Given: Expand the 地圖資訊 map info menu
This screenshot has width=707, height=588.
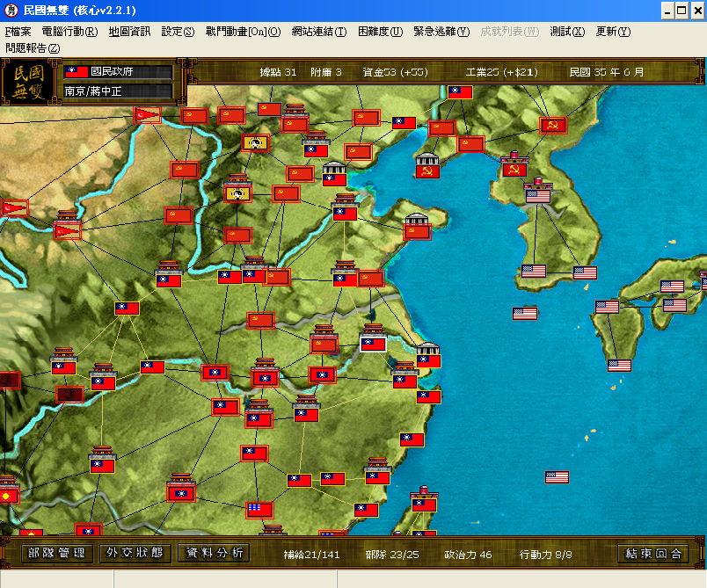Looking at the screenshot, I should pyautogui.click(x=129, y=32).
